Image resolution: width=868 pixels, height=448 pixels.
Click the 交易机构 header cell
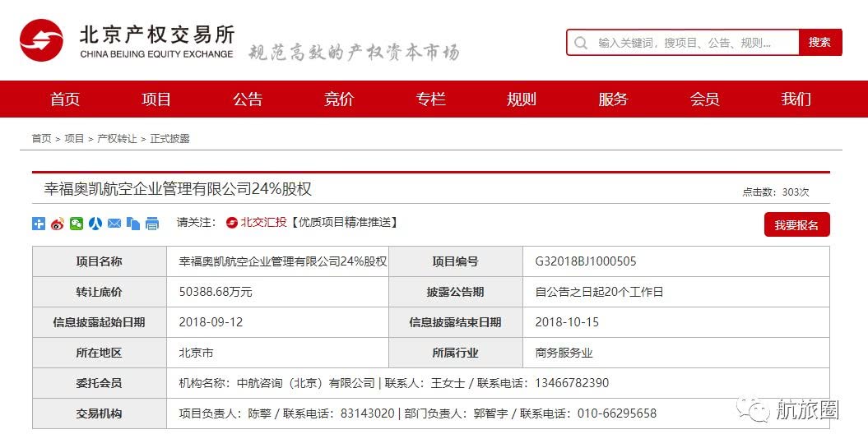pyautogui.click(x=100, y=413)
